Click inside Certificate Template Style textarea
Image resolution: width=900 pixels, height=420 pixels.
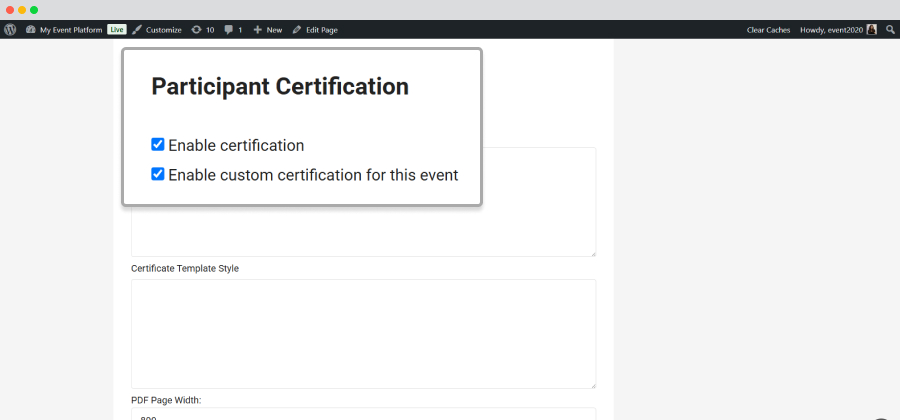pos(363,334)
